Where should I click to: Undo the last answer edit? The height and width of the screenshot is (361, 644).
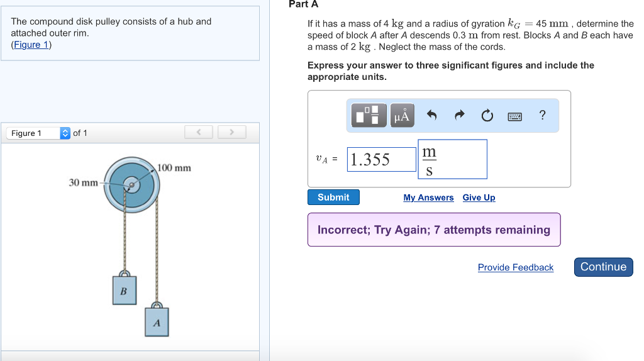click(431, 115)
